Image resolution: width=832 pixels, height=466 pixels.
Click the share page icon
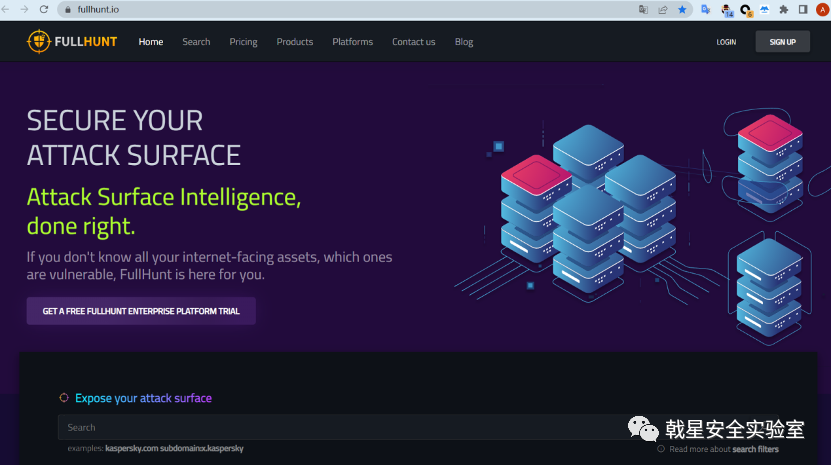click(663, 10)
